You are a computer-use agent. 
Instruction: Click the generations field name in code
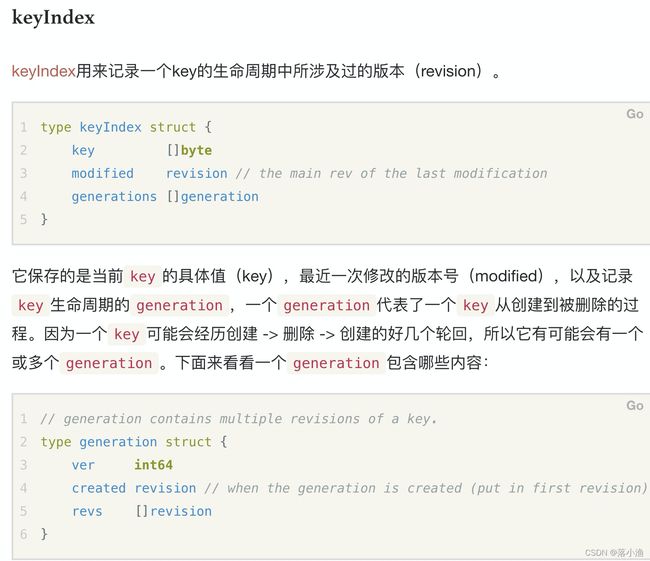[x=114, y=197]
